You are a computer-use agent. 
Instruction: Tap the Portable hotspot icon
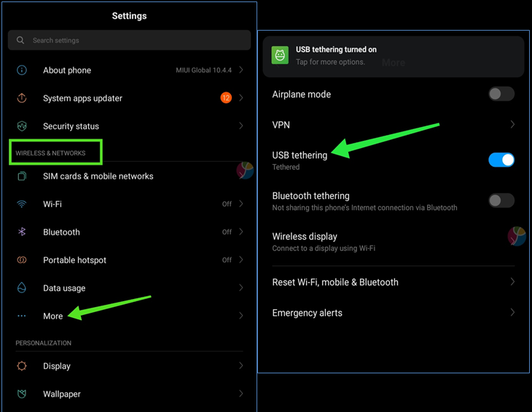pyautogui.click(x=22, y=260)
